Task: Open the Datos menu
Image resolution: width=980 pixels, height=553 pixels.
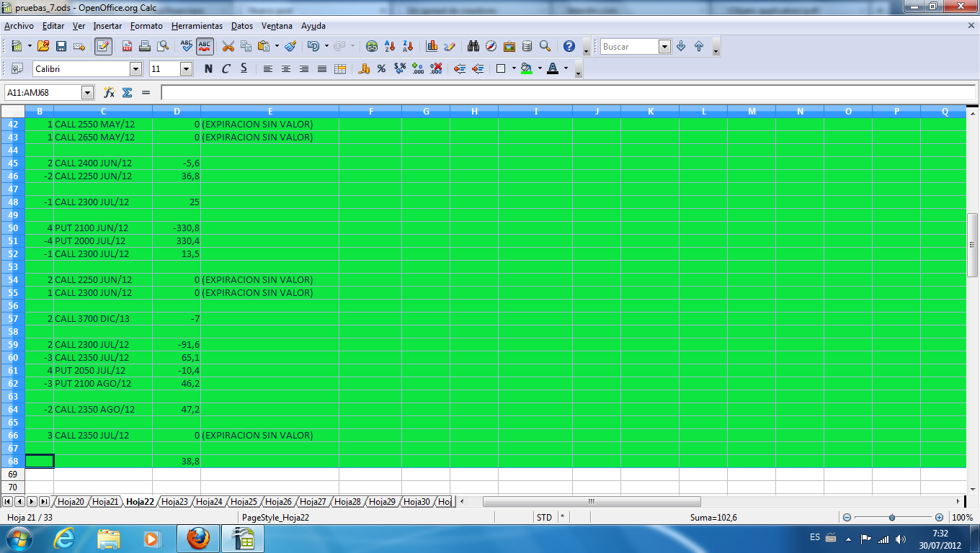Action: (x=242, y=26)
